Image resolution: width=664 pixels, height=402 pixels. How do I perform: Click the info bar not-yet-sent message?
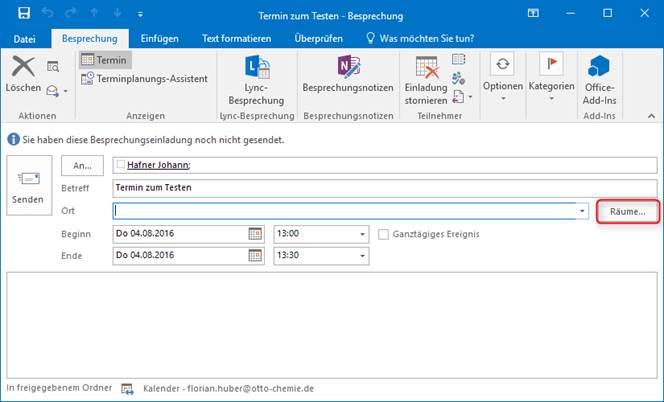click(153, 140)
